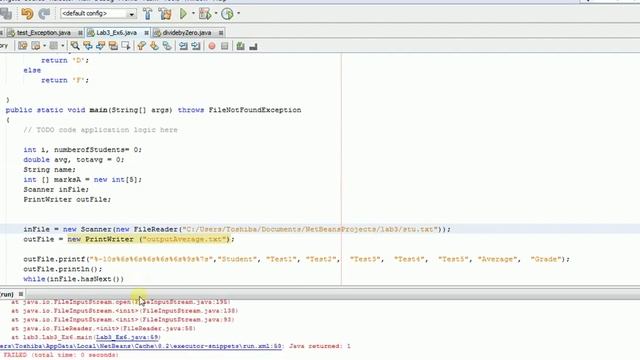Image resolution: width=640 pixels, height=360 pixels.
Task: Build the project with the hammer icon
Action: coord(147,13)
